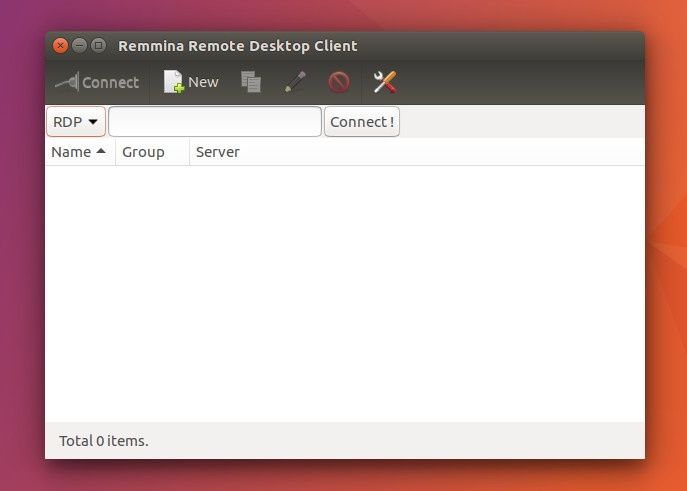Create a new connection with New
Viewport: 687px width, 491px height.
tap(191, 82)
